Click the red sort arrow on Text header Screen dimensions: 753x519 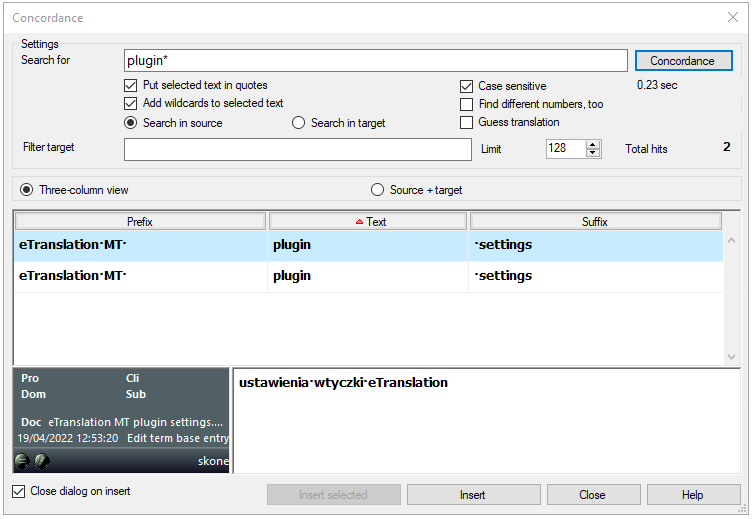pyautogui.click(x=359, y=222)
